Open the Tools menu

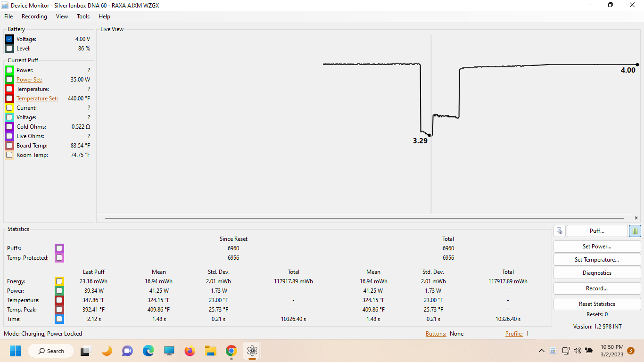point(83,16)
